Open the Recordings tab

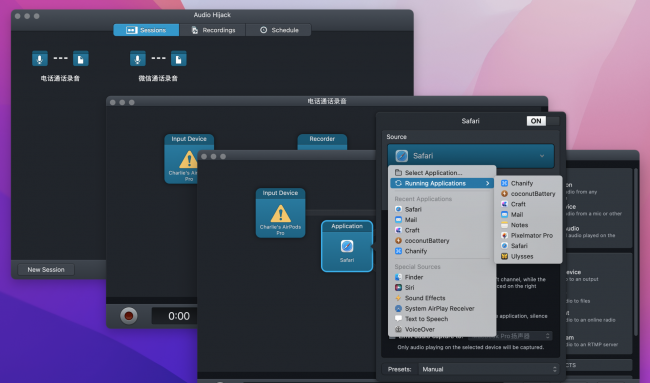point(213,30)
